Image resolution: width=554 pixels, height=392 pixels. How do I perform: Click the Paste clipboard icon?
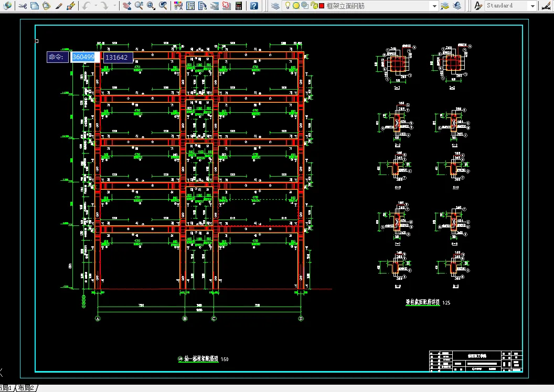pyautogui.click(x=46, y=6)
